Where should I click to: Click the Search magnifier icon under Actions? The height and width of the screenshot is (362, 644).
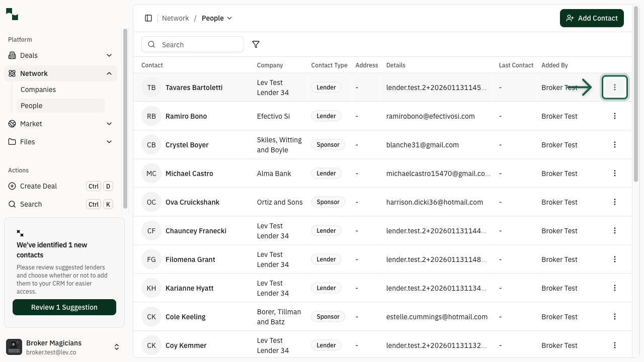[x=12, y=204]
